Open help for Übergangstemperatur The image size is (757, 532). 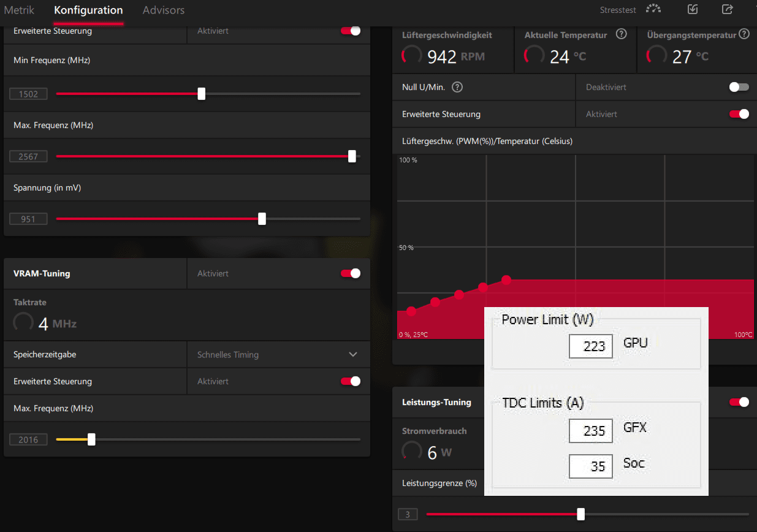(x=744, y=34)
